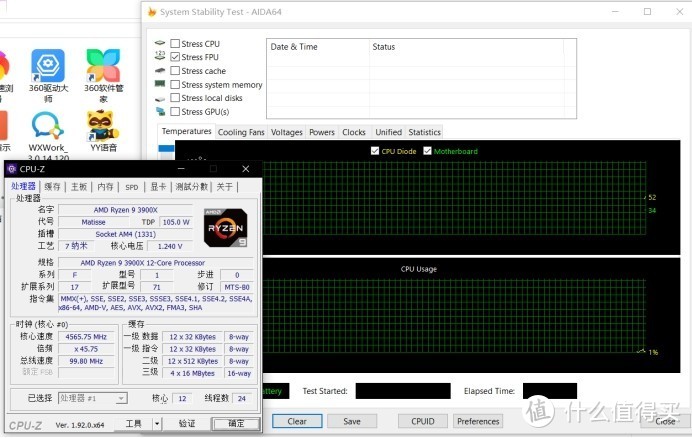This screenshot has width=692, height=438.
Task: Click the Ryzen 9 processor logo in CPU-Z
Action: point(225,228)
